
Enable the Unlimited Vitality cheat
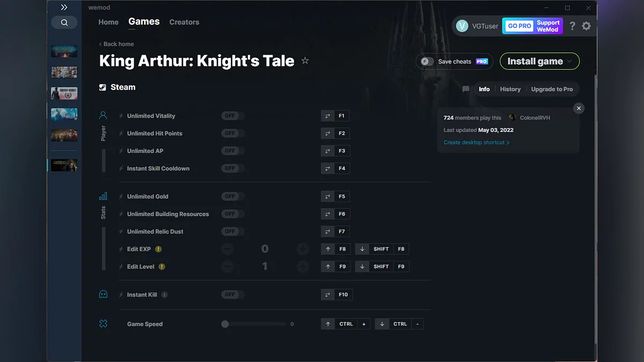[x=232, y=115]
